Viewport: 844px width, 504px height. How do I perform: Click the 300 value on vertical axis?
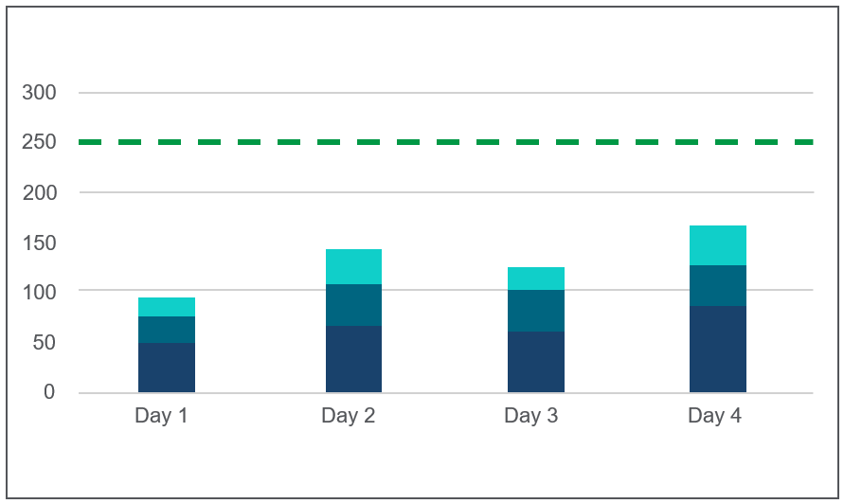pyautogui.click(x=39, y=93)
